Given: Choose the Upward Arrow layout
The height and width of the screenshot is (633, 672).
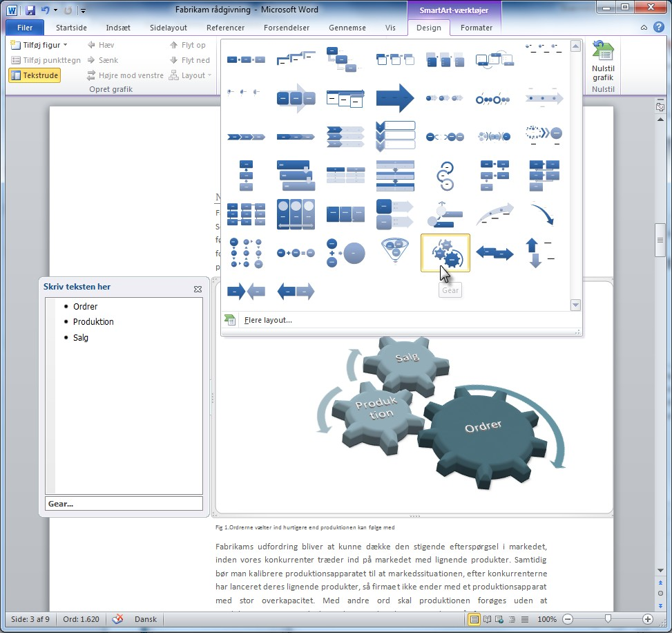Looking at the screenshot, I should point(495,214).
